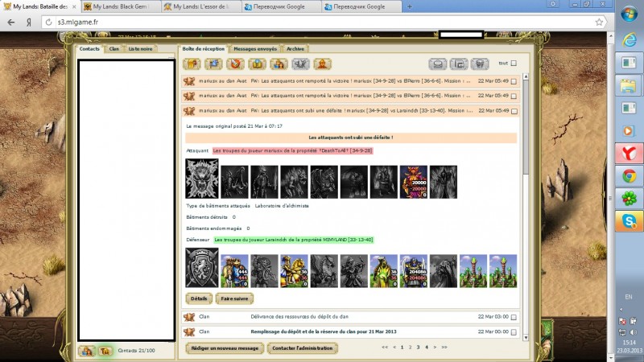Screen dimensions: 644x362
Task: Click the attacker's DeathToAll faction emblem
Action: pos(201,179)
